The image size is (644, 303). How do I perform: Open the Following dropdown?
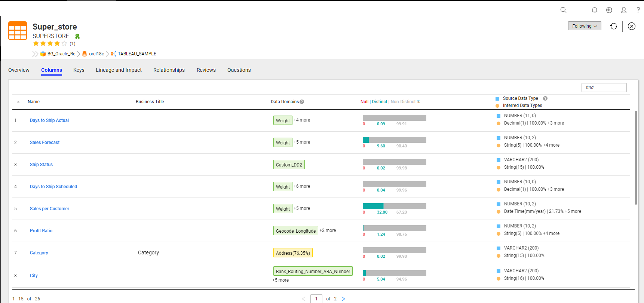(585, 26)
